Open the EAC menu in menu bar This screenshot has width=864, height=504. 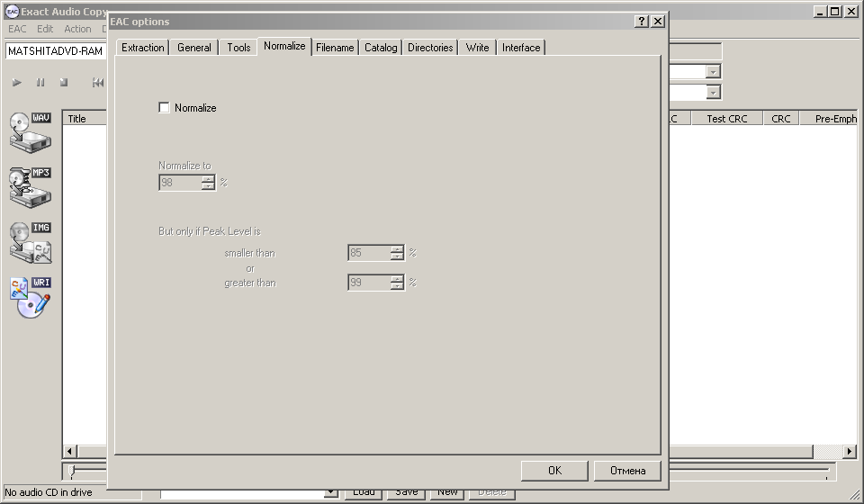(17, 29)
